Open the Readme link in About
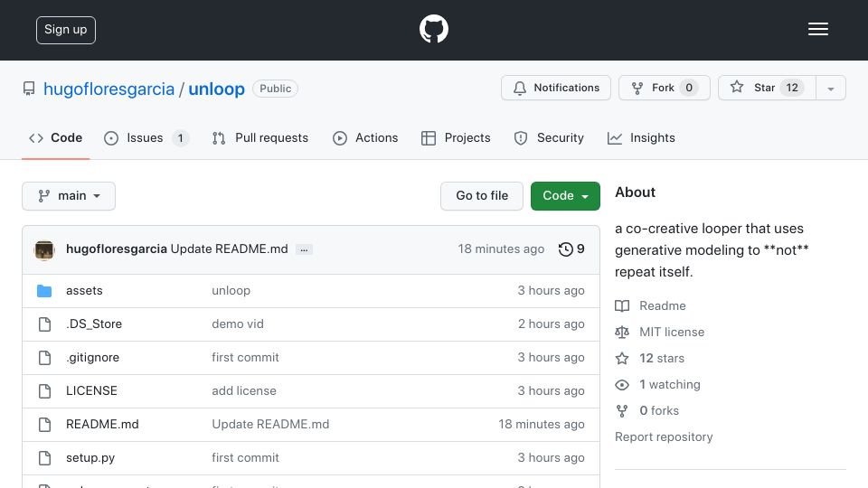The image size is (868, 488). pos(662,306)
